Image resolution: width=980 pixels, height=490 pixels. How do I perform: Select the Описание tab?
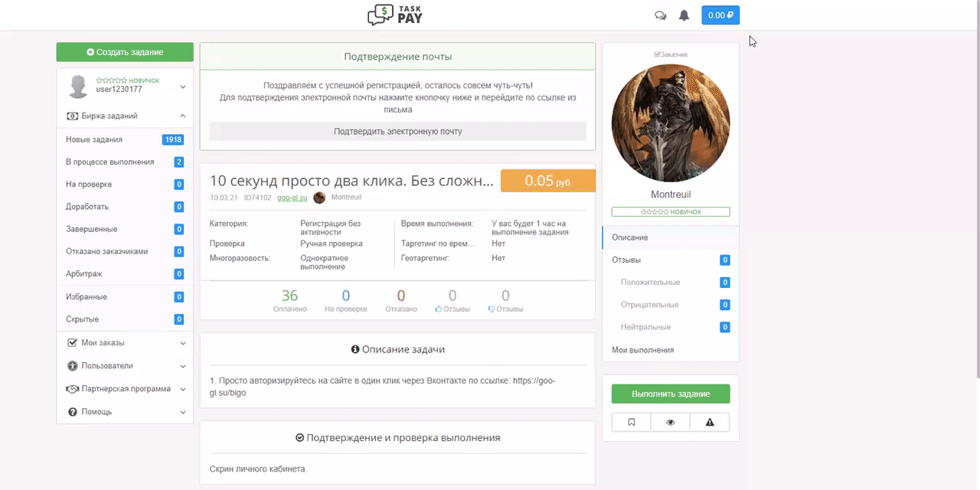671,237
